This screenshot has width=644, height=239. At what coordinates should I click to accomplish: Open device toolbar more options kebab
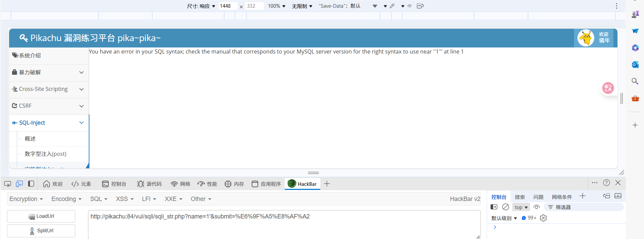616,6
